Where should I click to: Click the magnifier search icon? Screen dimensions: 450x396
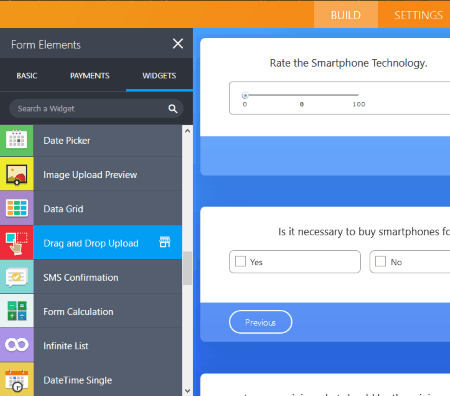pos(173,109)
